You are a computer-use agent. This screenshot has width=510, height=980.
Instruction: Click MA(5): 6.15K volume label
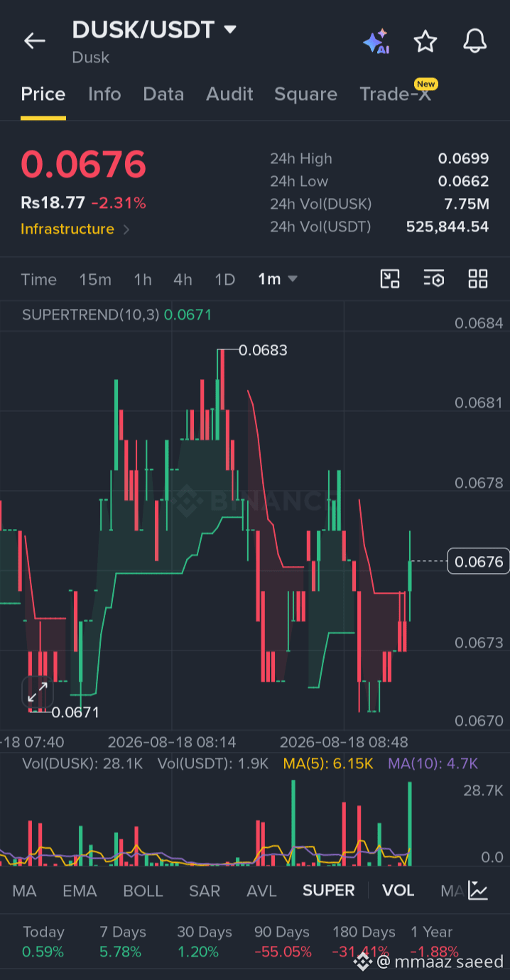pyautogui.click(x=328, y=764)
